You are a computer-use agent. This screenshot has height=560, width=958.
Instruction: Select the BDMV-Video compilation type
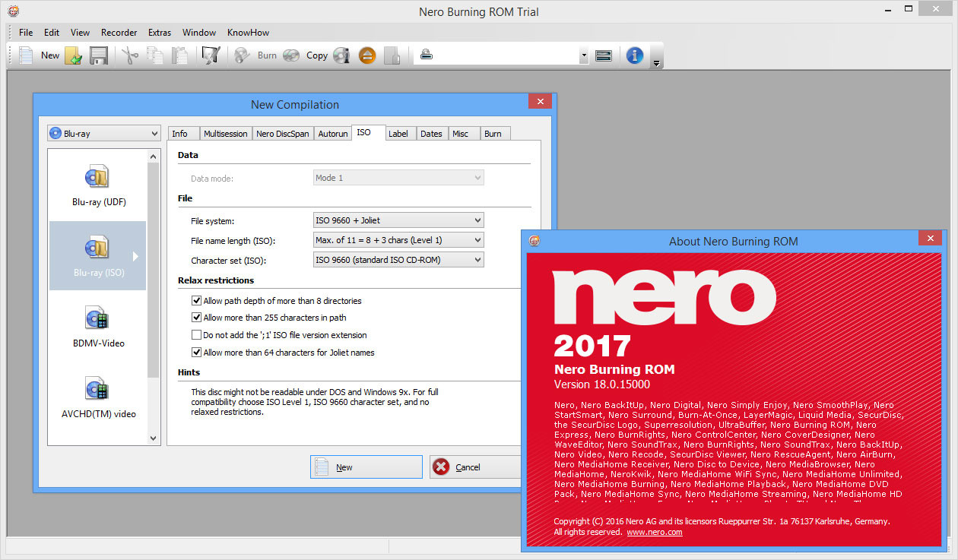click(x=99, y=327)
